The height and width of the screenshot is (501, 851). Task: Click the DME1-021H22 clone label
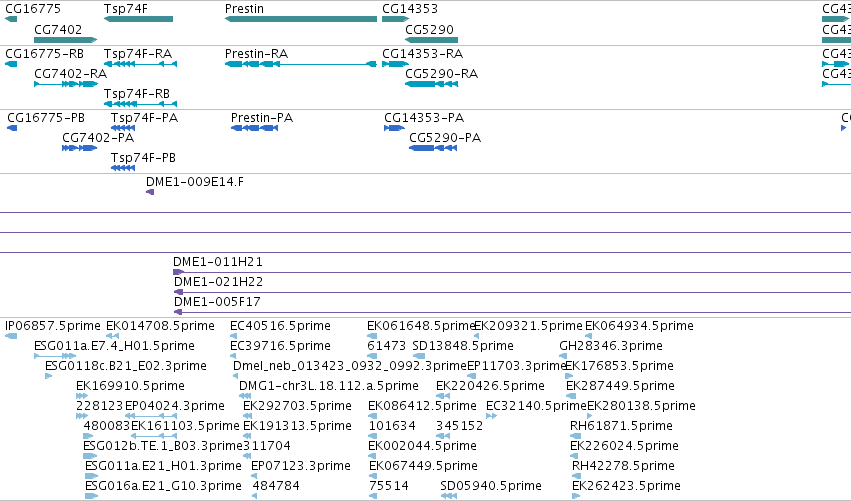click(x=218, y=282)
